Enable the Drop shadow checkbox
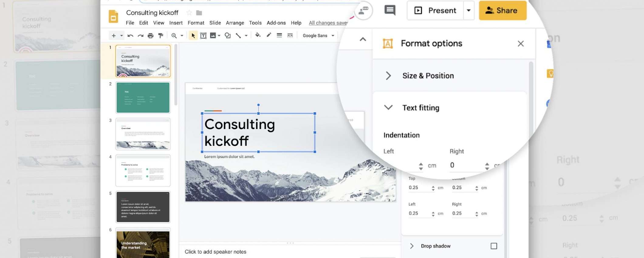The width and height of the screenshot is (644, 258). (x=494, y=246)
